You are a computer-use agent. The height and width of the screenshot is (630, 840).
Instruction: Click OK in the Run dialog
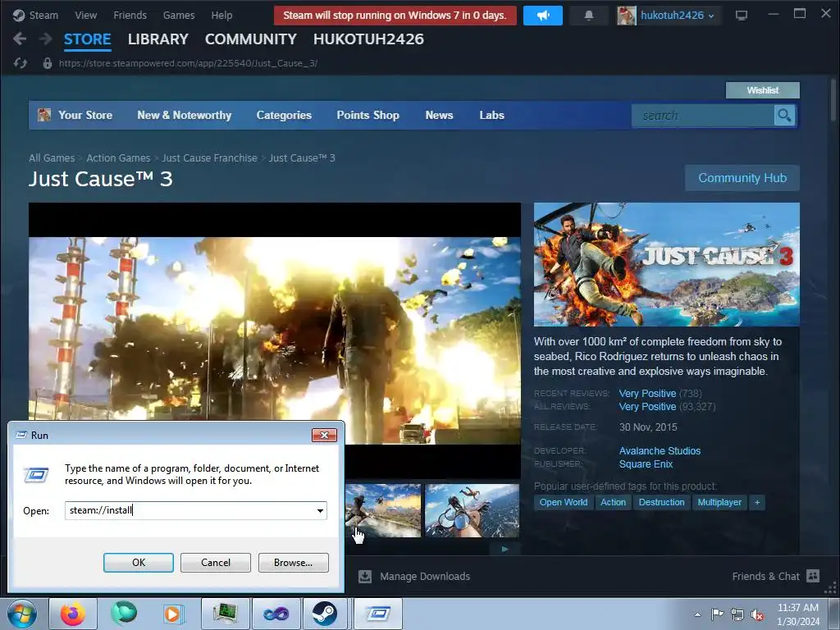(138, 563)
